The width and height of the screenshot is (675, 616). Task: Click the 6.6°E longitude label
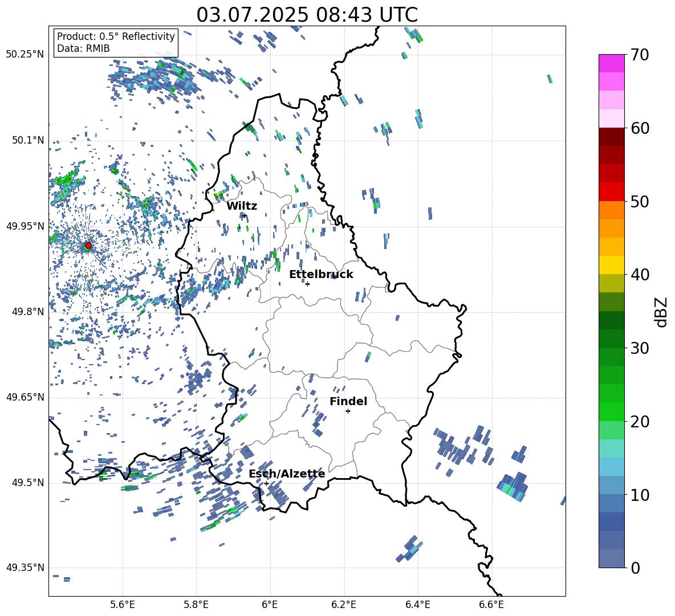point(491,605)
